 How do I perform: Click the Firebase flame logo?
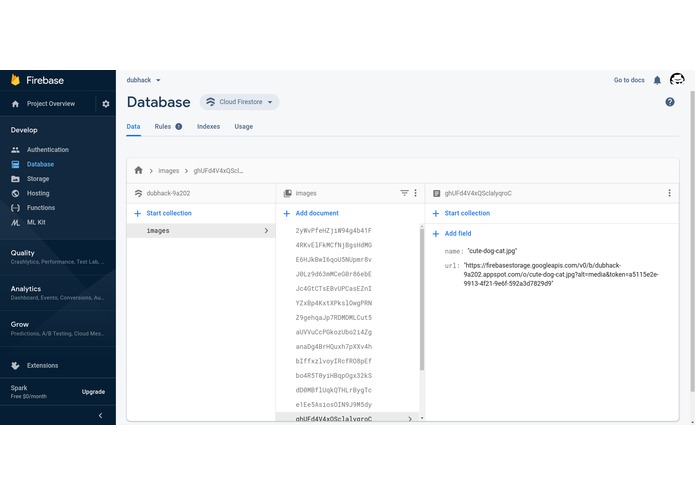coord(16,80)
